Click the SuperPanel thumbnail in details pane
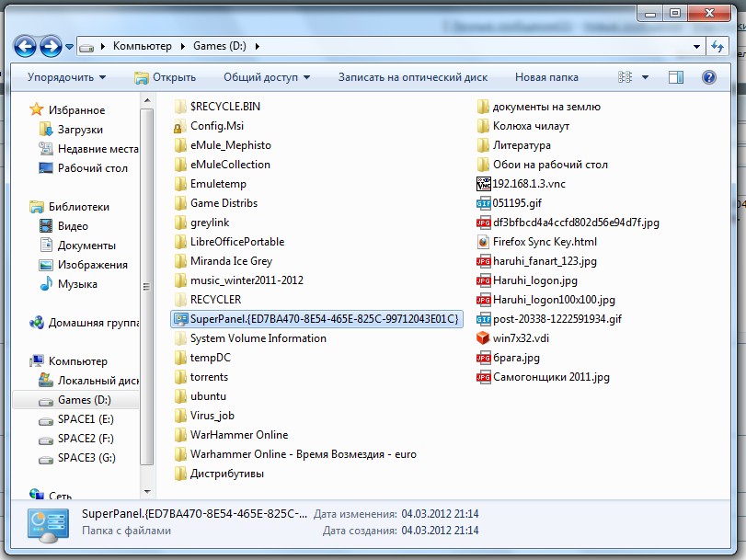Viewport: 746px width, 560px height. pyautogui.click(x=48, y=525)
